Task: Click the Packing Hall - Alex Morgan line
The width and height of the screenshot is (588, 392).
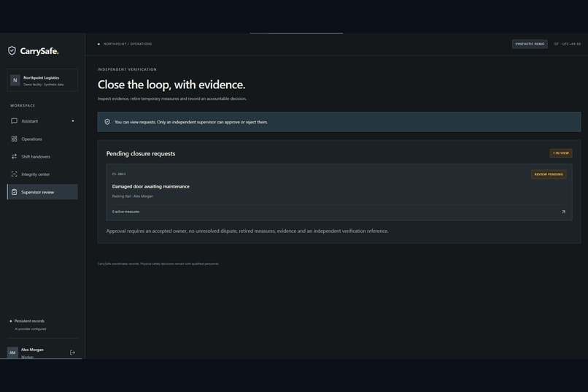Action: [x=132, y=196]
